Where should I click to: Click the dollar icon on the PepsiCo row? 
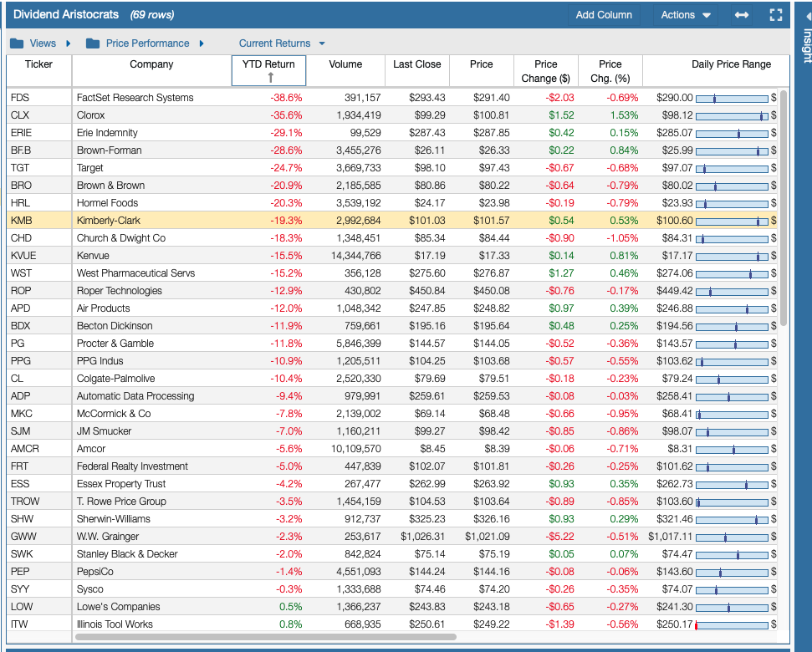click(774, 572)
